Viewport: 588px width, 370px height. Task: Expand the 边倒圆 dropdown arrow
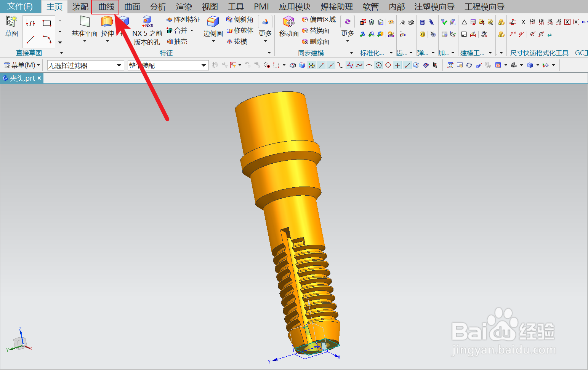tap(213, 41)
